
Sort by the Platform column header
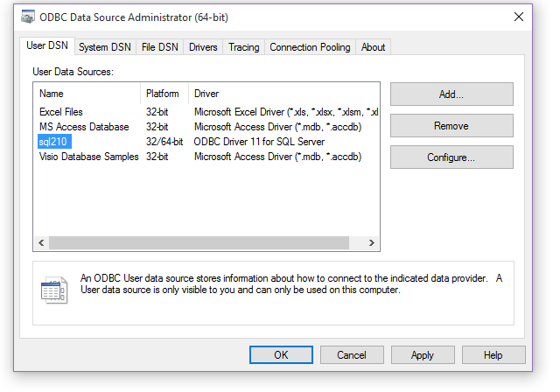(x=164, y=94)
